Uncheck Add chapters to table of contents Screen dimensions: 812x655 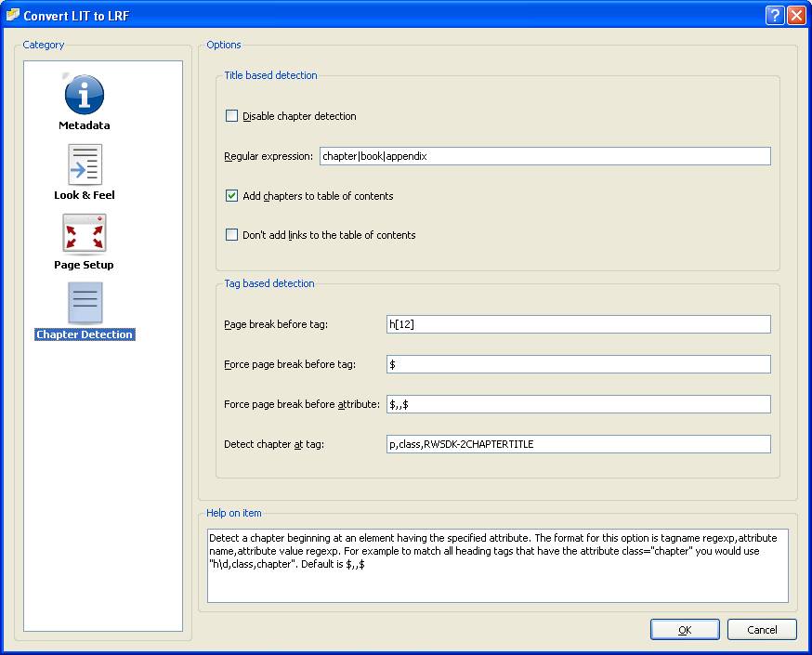[231, 196]
